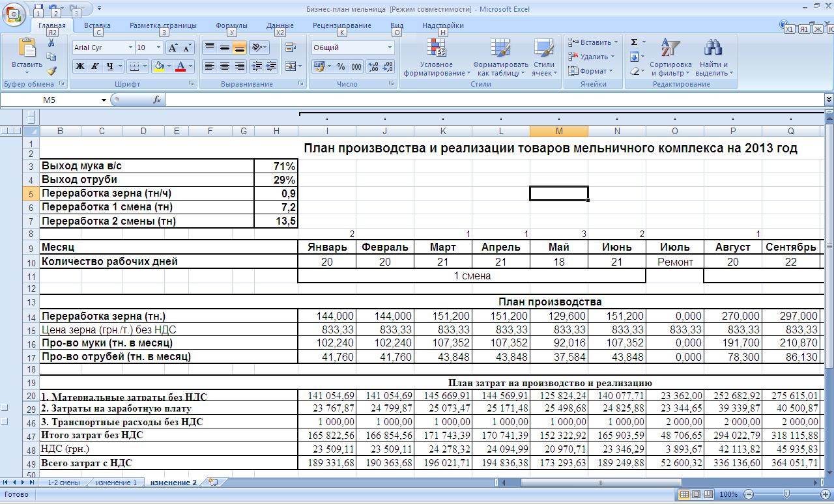Viewport: 834px width, 504px height.
Task: Expand the formula bar
Action: [829, 100]
